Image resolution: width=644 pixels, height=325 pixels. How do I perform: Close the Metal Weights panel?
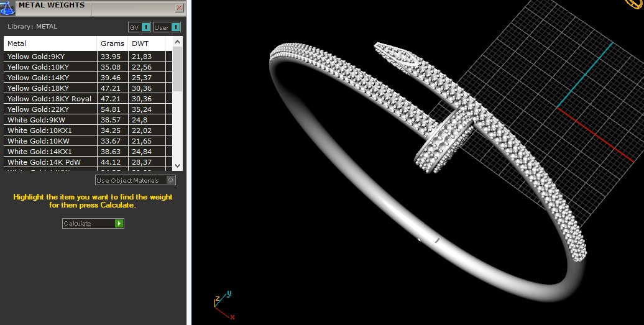click(x=179, y=8)
